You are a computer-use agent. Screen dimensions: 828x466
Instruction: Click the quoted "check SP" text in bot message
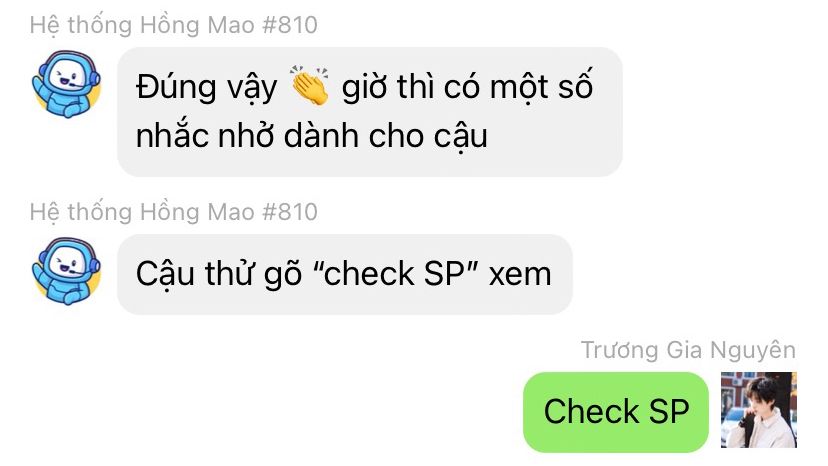(396, 274)
